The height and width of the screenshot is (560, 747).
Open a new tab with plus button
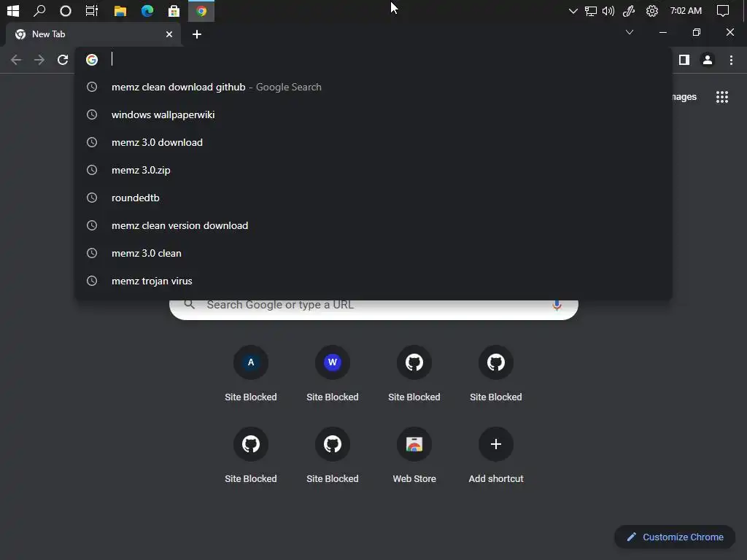pyautogui.click(x=197, y=34)
